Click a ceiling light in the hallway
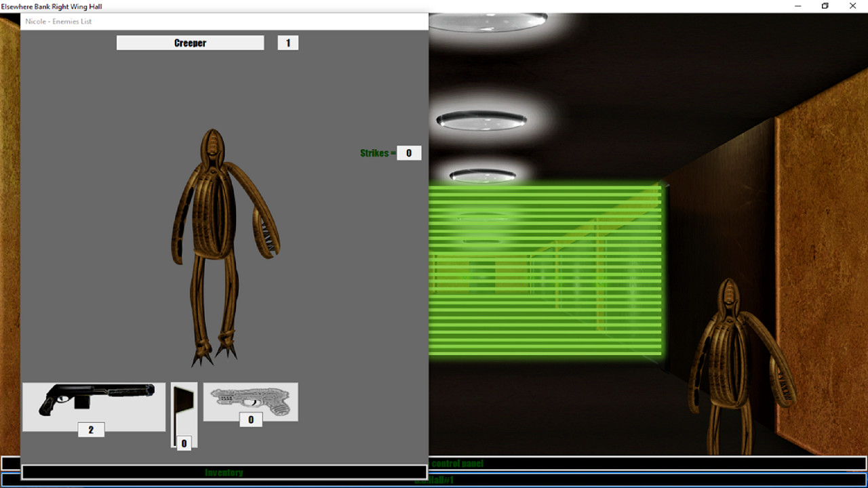This screenshot has width=868, height=488. 483,121
